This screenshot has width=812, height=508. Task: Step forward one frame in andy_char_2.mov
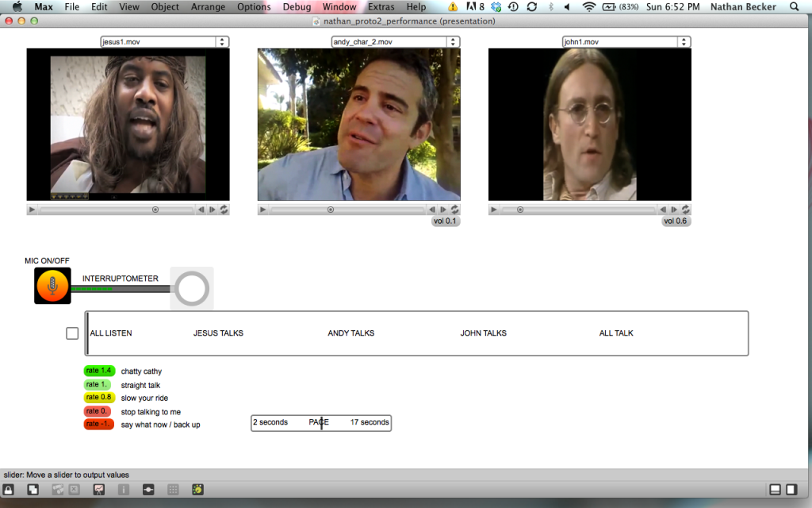click(x=443, y=210)
